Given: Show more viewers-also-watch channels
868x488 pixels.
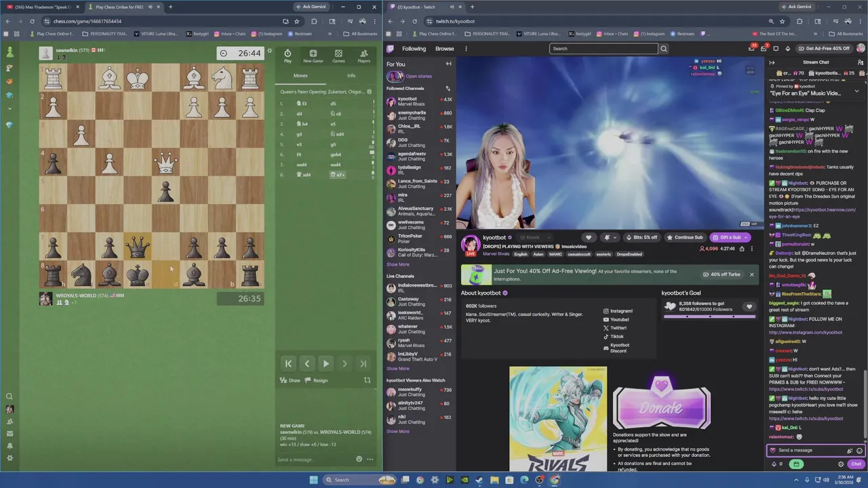Looking at the screenshot, I should pyautogui.click(x=398, y=431).
